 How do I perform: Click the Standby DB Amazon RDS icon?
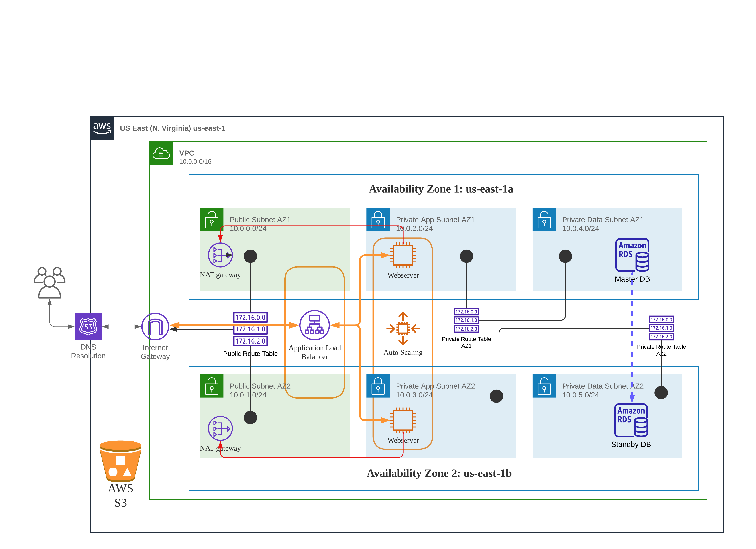pos(631,420)
